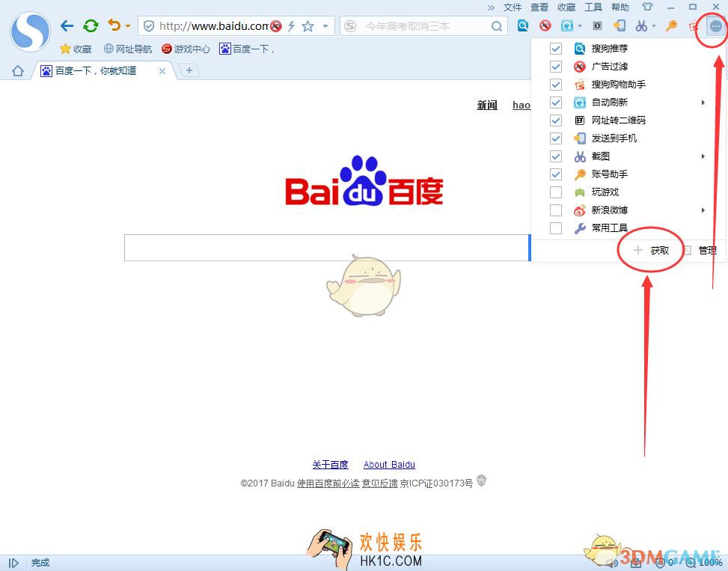Click the three-dots more extensions button
The height and width of the screenshot is (571, 728).
click(x=716, y=26)
